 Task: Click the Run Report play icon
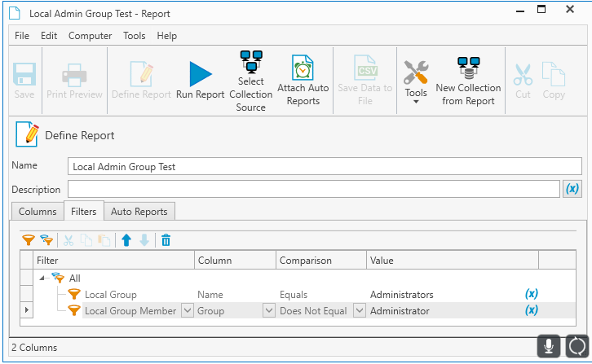tap(200, 75)
